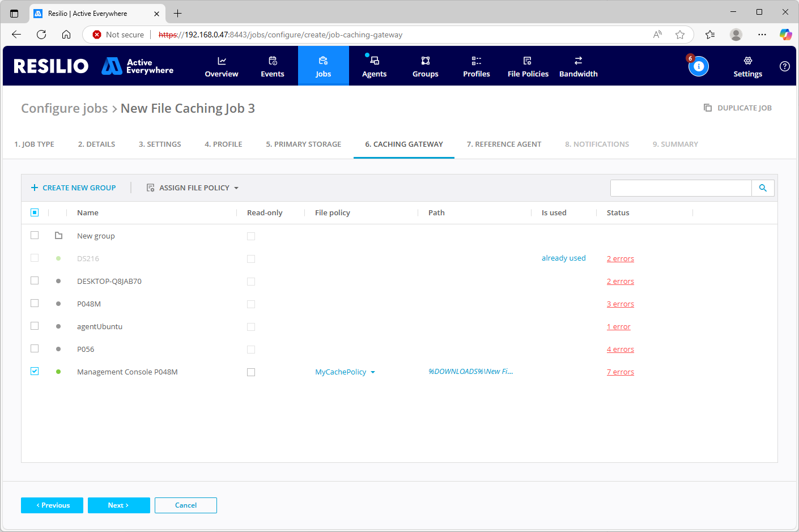Open the New group folder row
This screenshot has height=532, width=799.
point(96,236)
